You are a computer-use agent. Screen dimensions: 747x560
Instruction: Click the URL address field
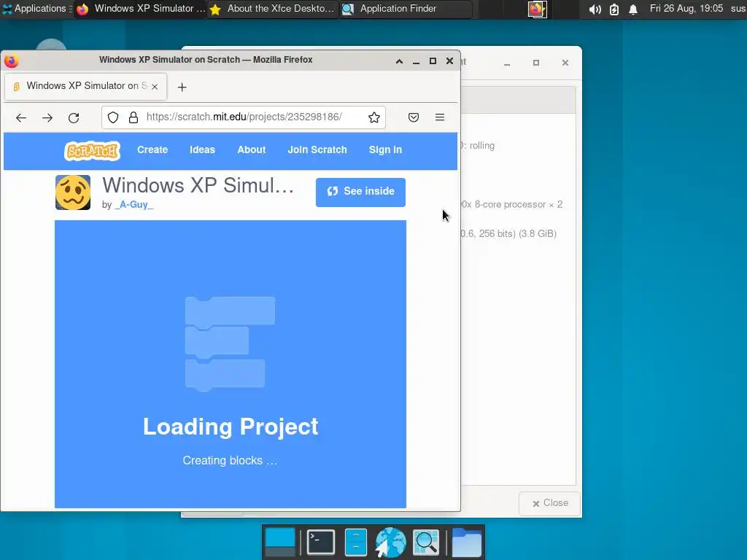pyautogui.click(x=243, y=117)
